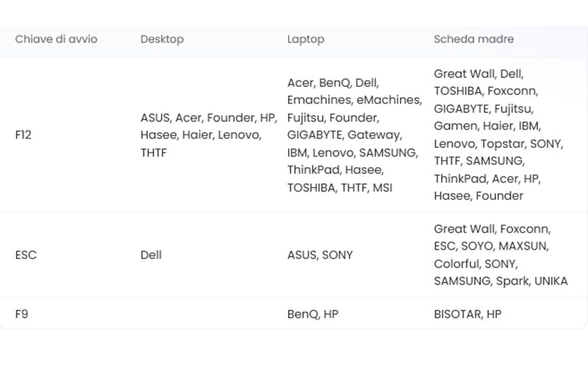The width and height of the screenshot is (588, 368).
Task: Select the Scheda madre column header
Action: [473, 39]
